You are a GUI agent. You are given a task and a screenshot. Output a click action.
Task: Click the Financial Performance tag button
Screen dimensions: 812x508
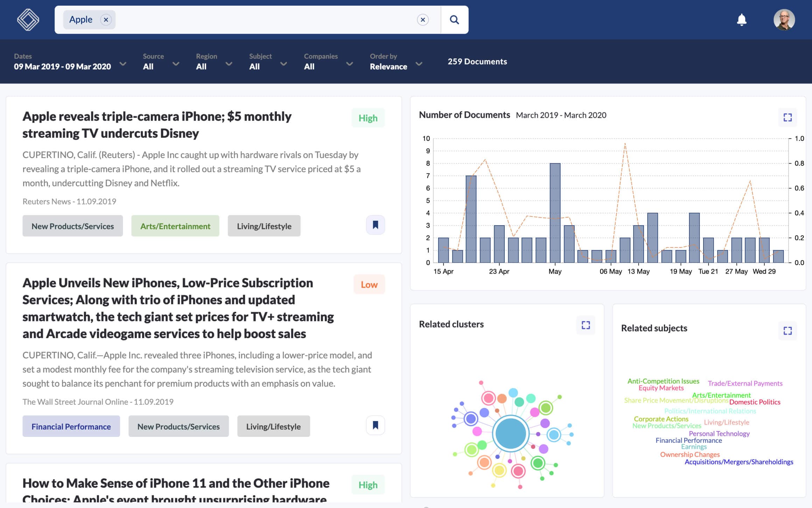pyautogui.click(x=71, y=425)
